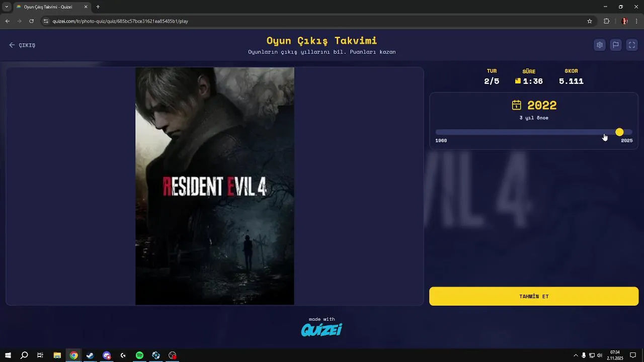Select the Oyun Çıkış Takvimi tab
The image size is (644, 362).
point(52,7)
